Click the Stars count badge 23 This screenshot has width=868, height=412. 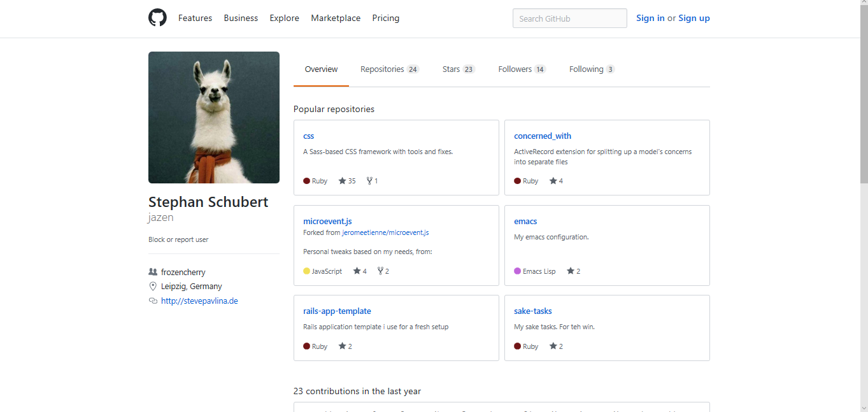coord(469,69)
